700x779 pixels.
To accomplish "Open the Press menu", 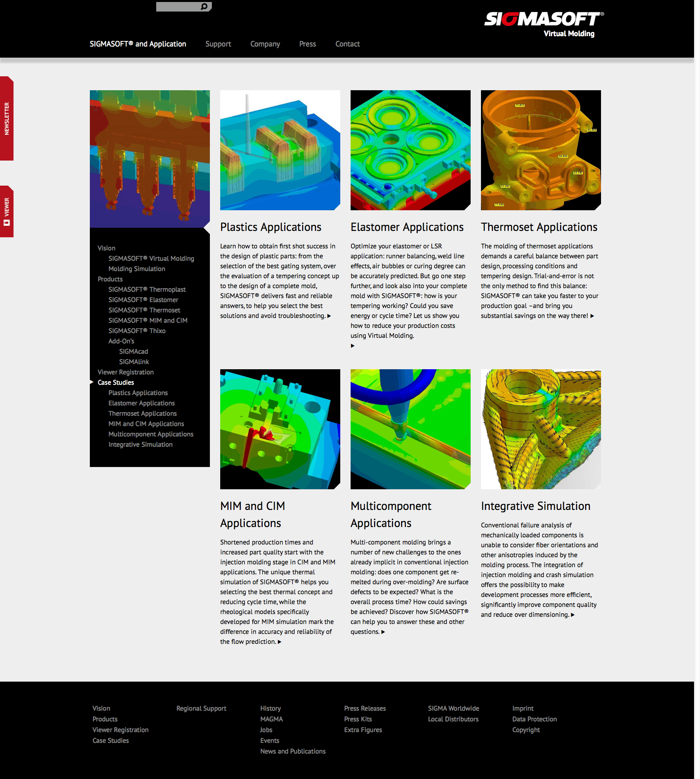I will [308, 44].
